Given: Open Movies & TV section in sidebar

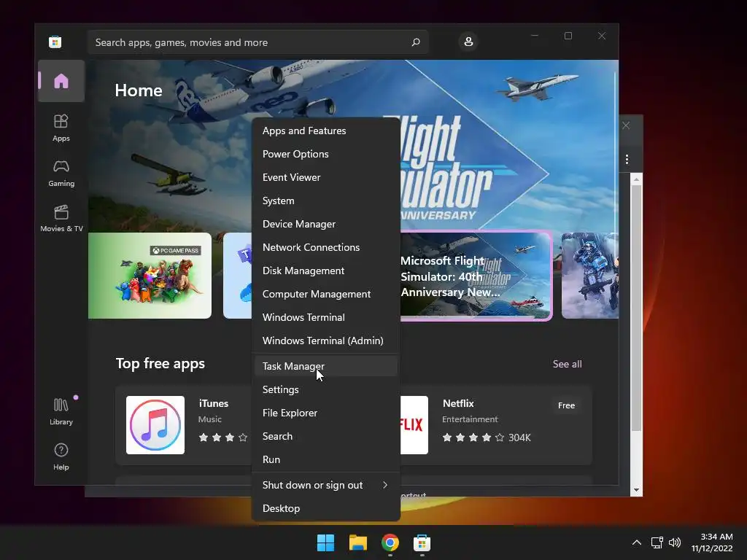Looking at the screenshot, I should [x=61, y=218].
